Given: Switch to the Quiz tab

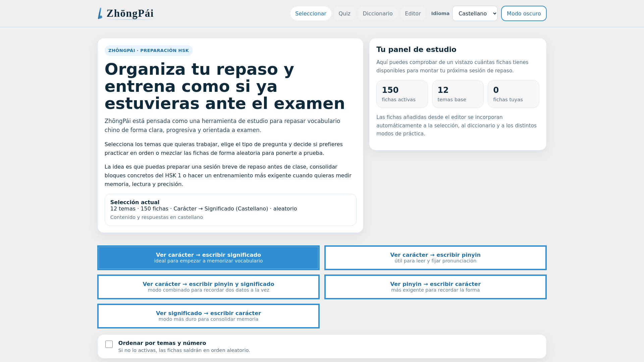Looking at the screenshot, I should pyautogui.click(x=344, y=13).
